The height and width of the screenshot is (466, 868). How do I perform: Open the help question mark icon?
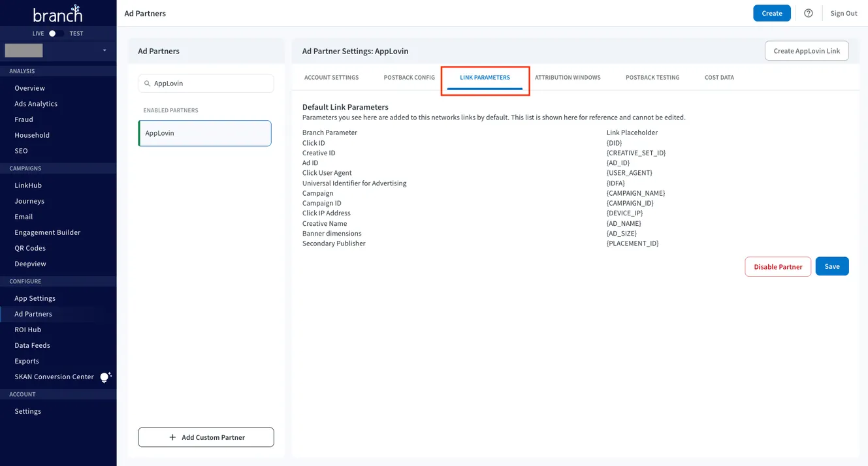point(809,12)
